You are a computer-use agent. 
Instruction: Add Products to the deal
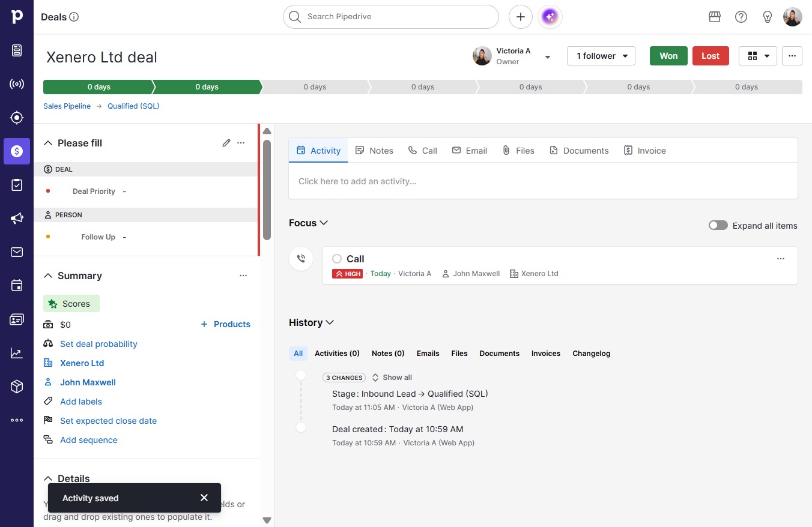[225, 324]
